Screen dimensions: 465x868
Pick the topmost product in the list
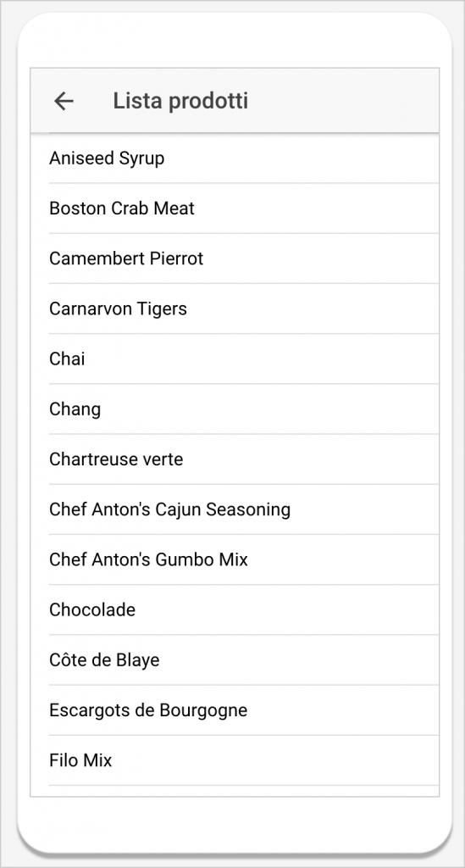(235, 159)
